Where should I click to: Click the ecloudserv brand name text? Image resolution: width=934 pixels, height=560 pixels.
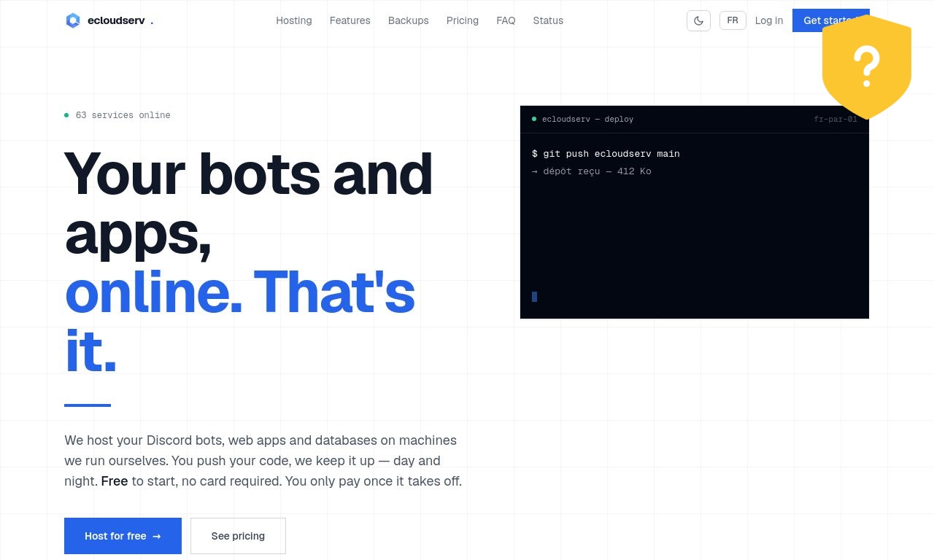(115, 20)
